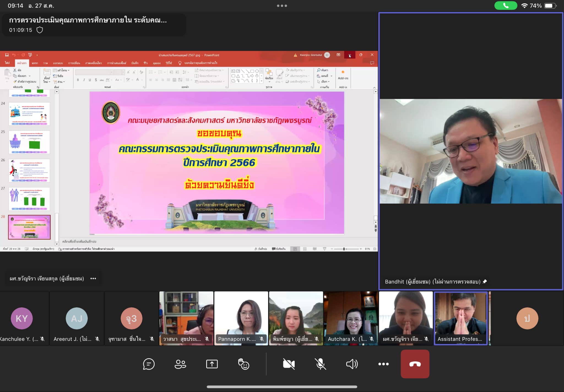This screenshot has height=392, width=564.
Task: Click the meeting security shield icon
Action: [x=40, y=30]
